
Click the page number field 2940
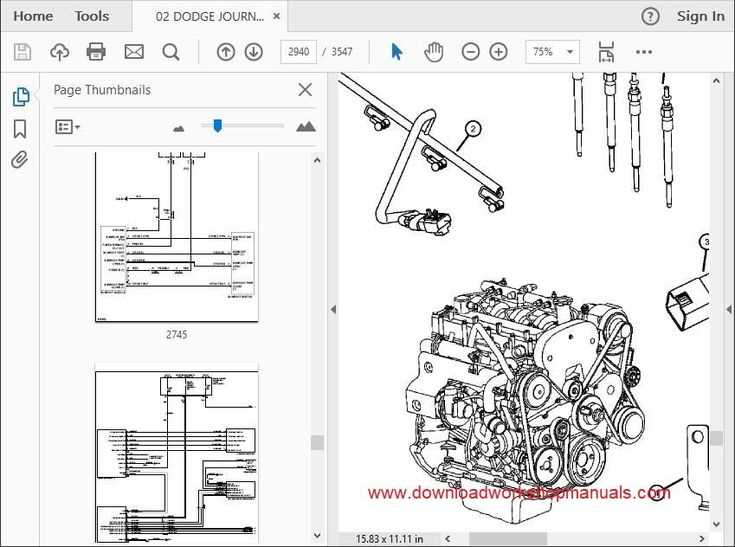coord(299,52)
